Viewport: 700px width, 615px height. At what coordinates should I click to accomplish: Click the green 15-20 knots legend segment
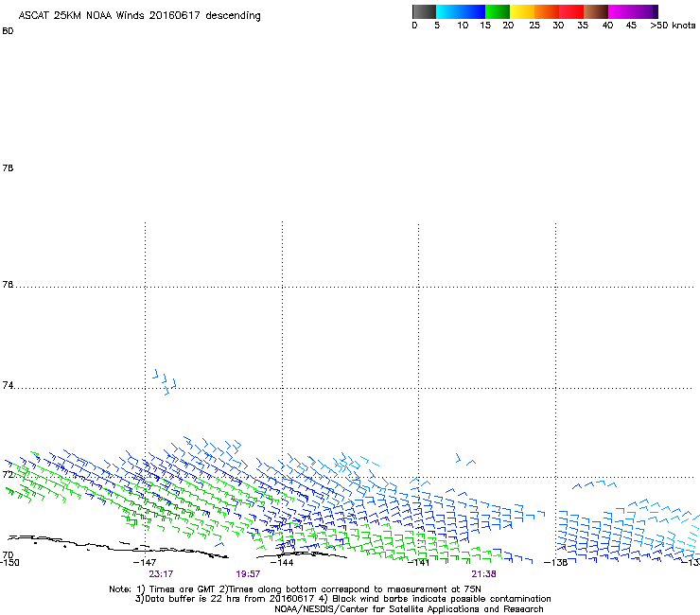[498, 11]
